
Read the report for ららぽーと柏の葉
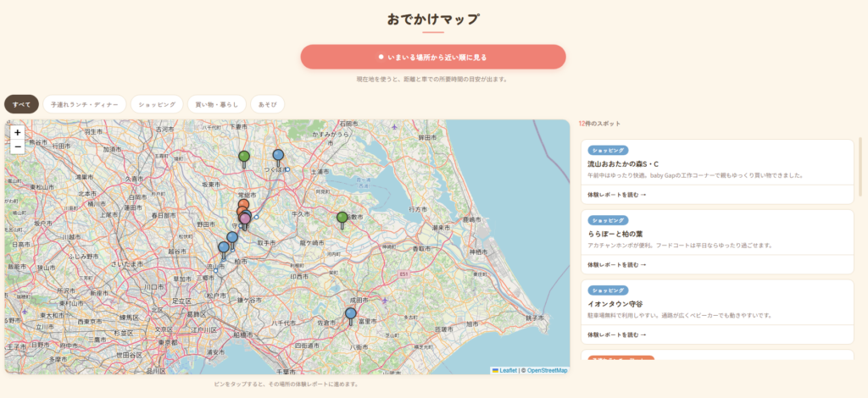pyautogui.click(x=616, y=265)
